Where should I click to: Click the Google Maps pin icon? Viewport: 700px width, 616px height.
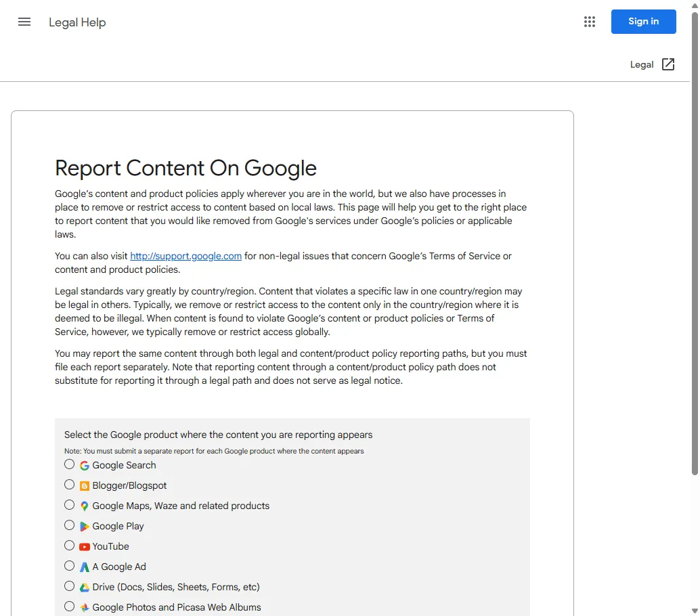(84, 506)
